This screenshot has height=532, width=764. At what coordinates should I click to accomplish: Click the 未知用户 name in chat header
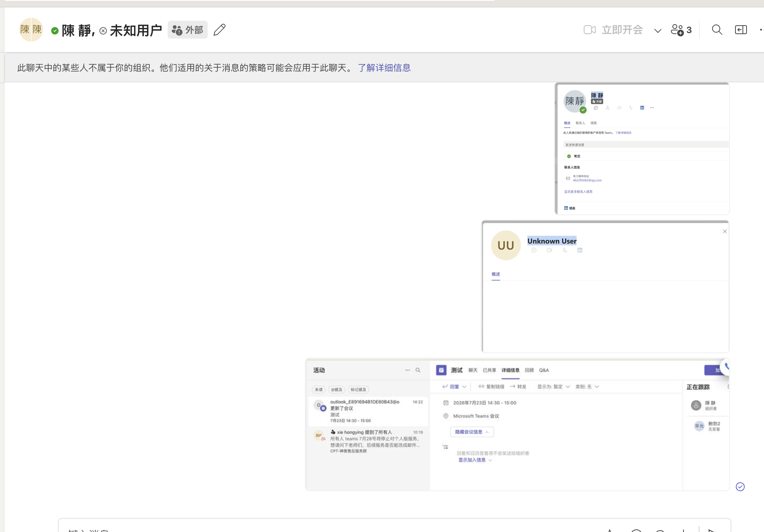click(x=136, y=30)
